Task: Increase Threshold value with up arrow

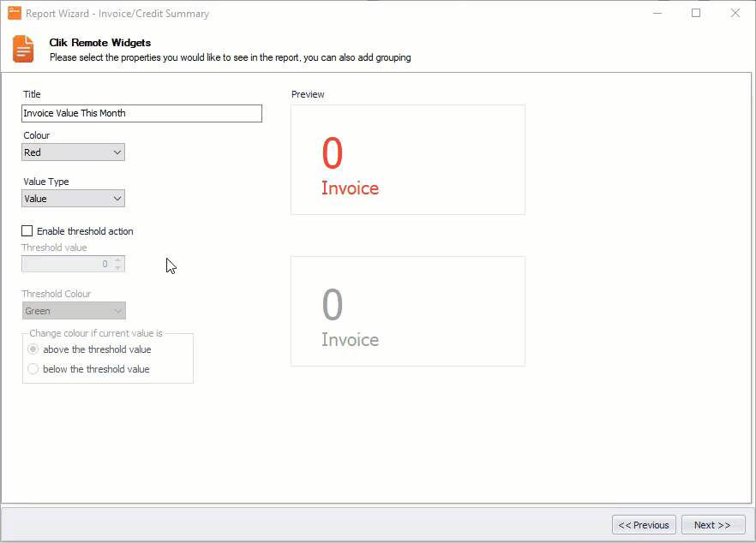Action: pyautogui.click(x=118, y=261)
